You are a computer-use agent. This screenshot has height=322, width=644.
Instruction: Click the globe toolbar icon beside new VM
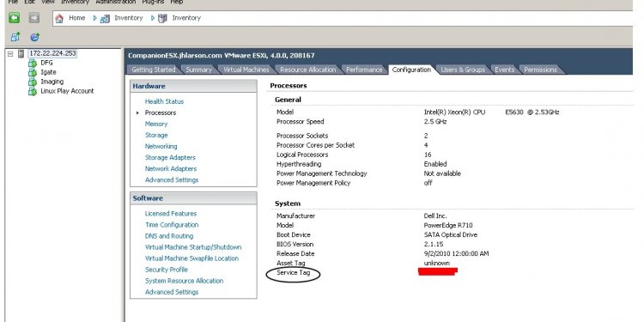click(x=35, y=37)
